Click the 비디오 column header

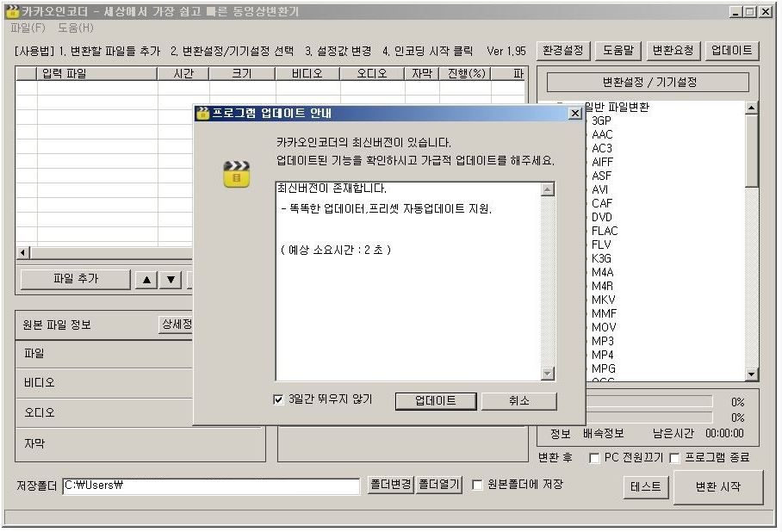coord(307,74)
